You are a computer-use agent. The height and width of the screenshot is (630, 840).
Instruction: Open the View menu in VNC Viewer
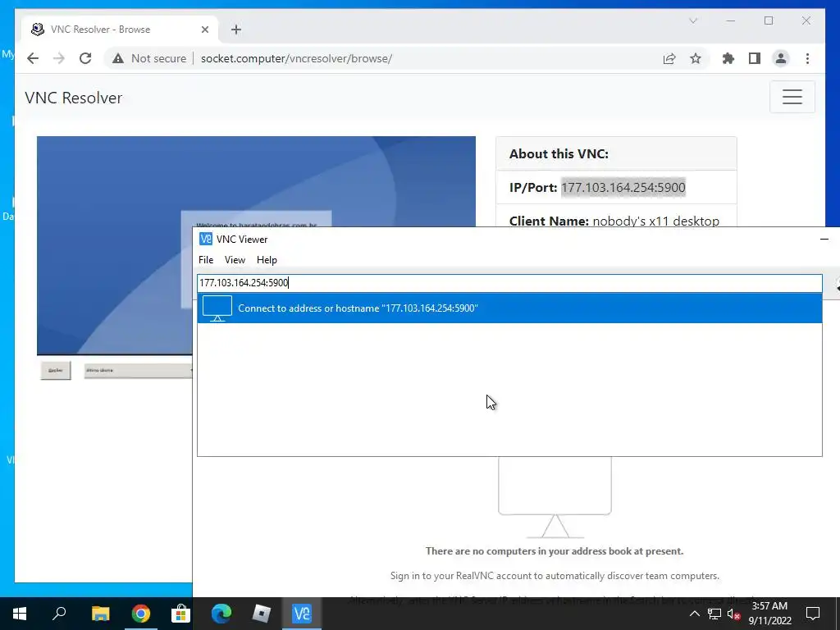tap(235, 260)
